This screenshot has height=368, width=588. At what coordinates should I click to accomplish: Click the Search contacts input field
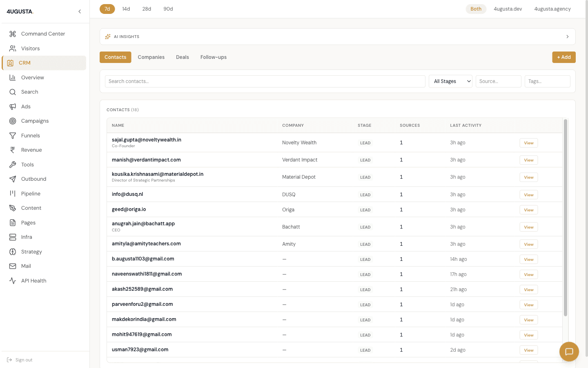[265, 81]
